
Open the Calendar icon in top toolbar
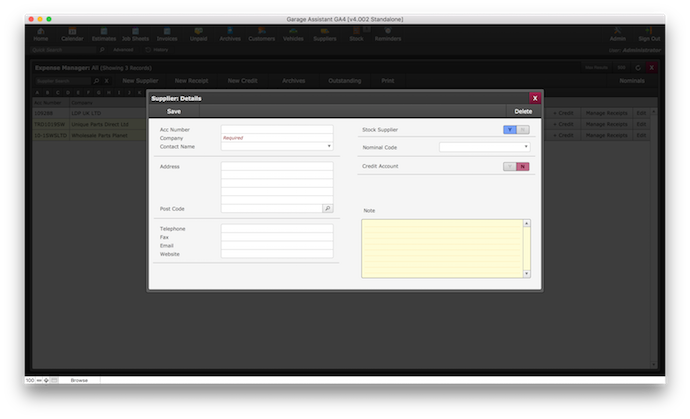tap(72, 34)
